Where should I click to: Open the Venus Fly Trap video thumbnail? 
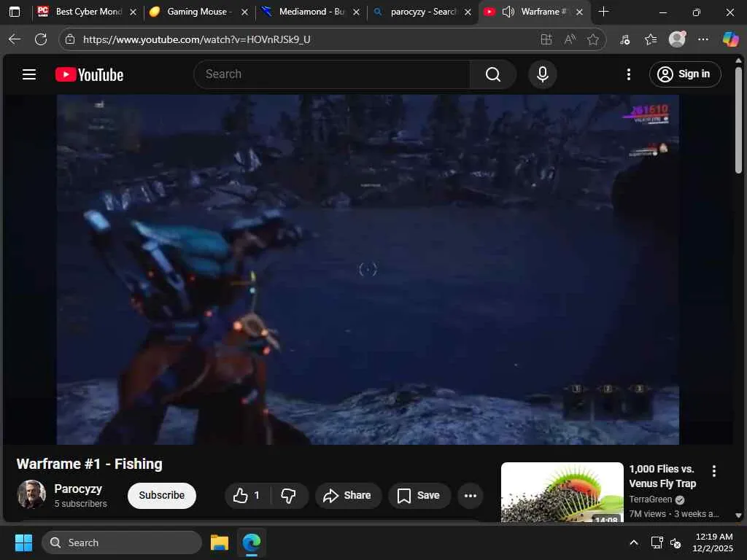tap(562, 492)
